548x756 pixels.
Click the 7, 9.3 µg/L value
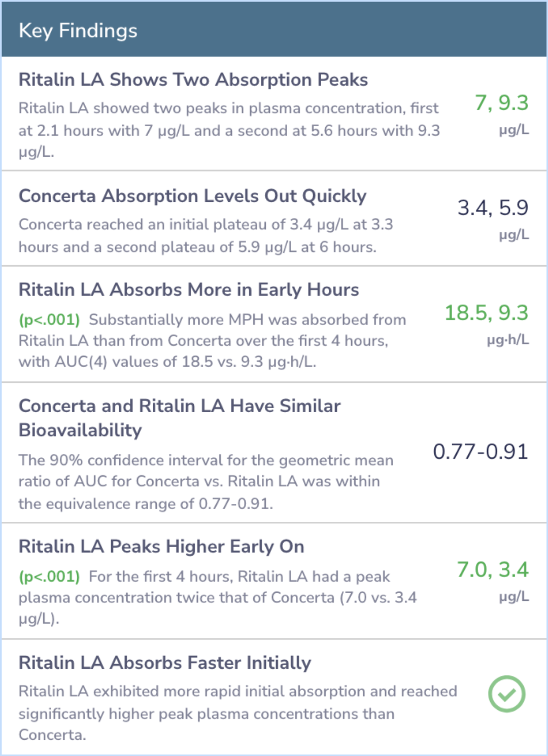point(502,115)
